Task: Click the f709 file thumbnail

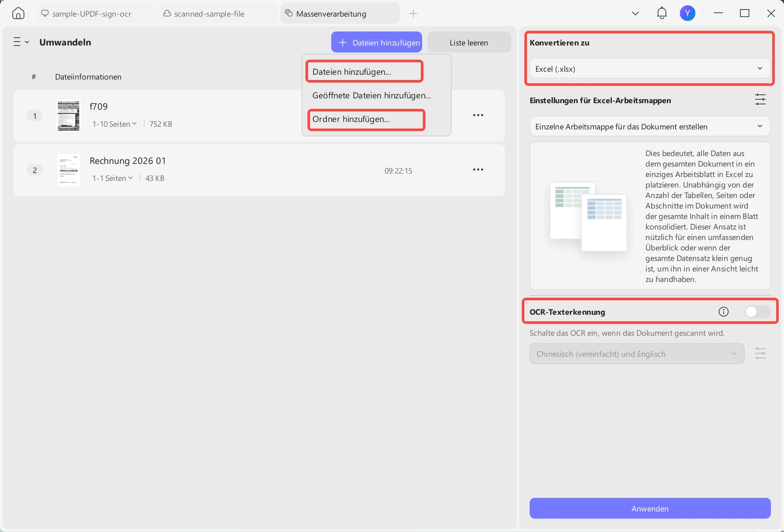Action: click(69, 116)
